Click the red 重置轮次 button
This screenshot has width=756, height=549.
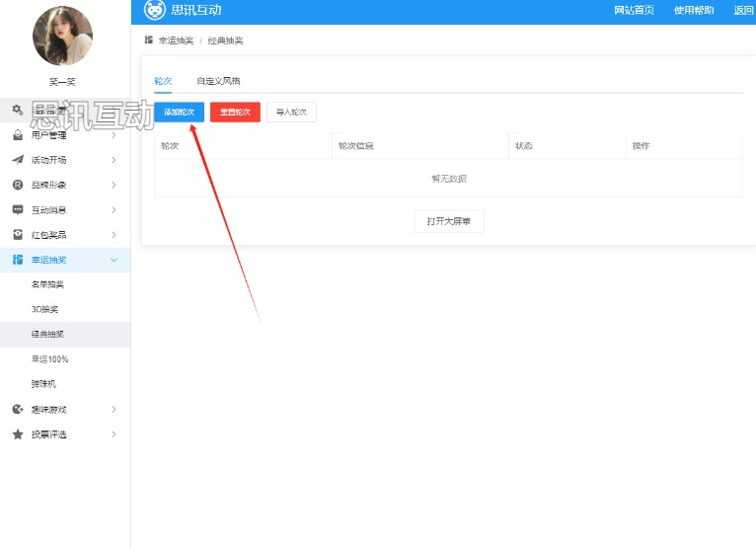point(235,112)
